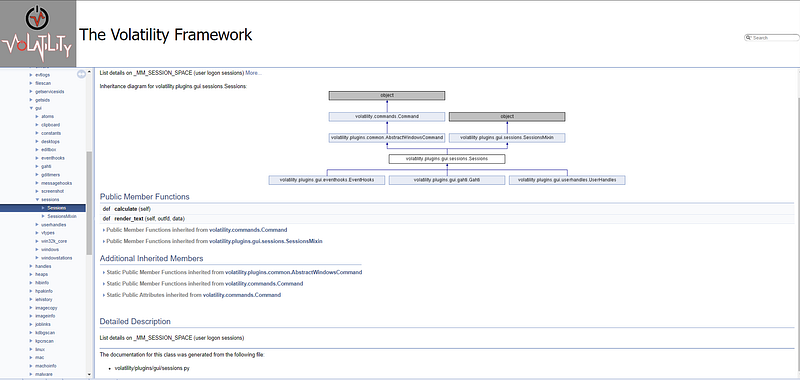Open the vtypes tree item

coord(48,233)
